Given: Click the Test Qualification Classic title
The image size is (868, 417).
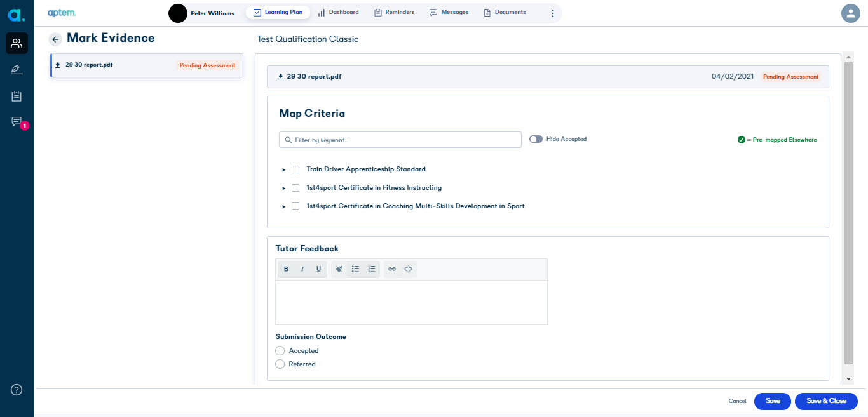Looking at the screenshot, I should point(308,39).
